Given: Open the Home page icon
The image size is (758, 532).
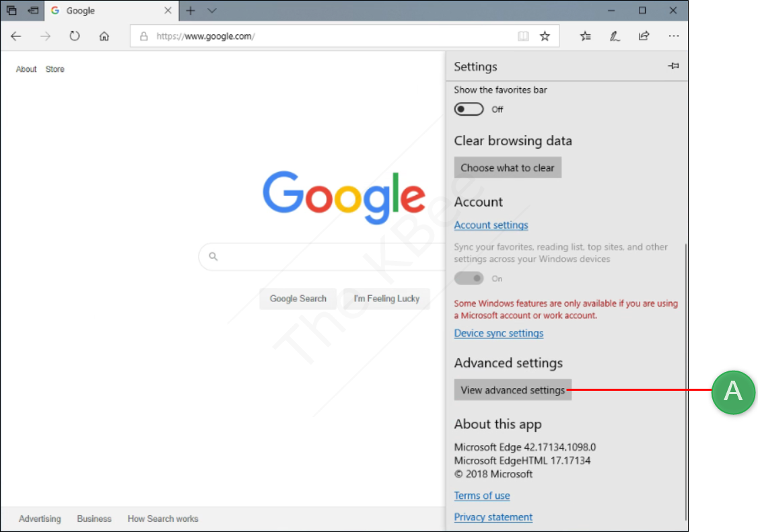Looking at the screenshot, I should pyautogui.click(x=104, y=36).
